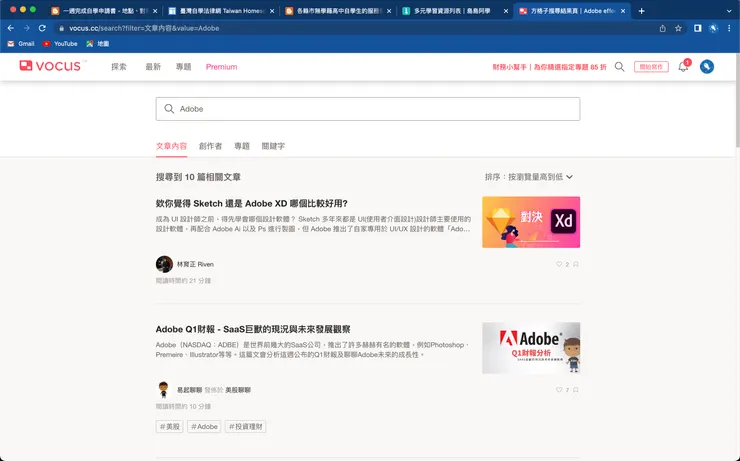The width and height of the screenshot is (740, 461).
Task: Open the Sketch vs Xd article thumbnail
Action: 531,222
